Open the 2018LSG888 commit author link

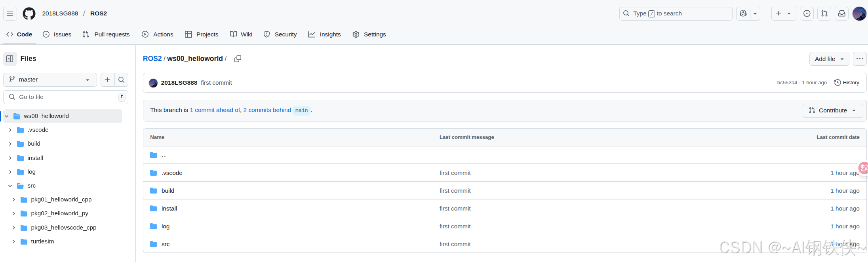(x=179, y=83)
